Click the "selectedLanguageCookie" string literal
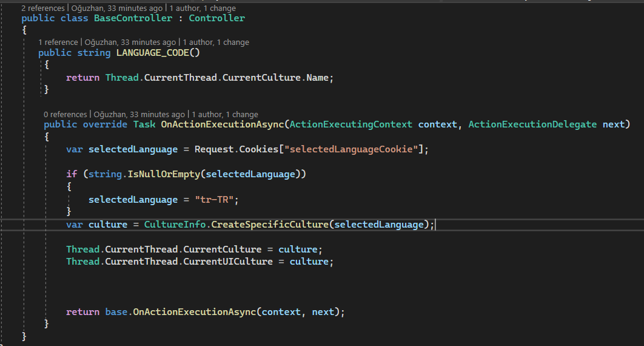Screen dimensions: 644x346 coord(351,149)
